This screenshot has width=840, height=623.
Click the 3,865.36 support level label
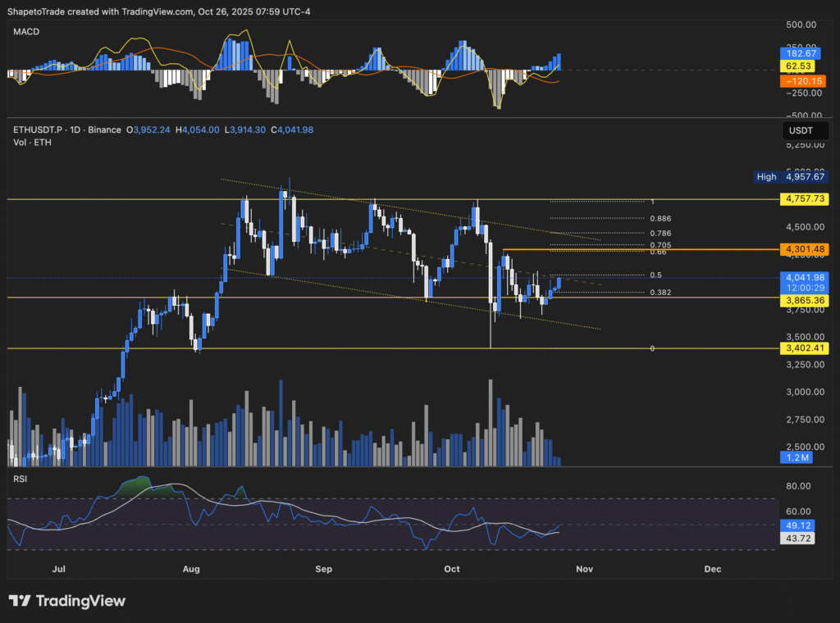[804, 301]
